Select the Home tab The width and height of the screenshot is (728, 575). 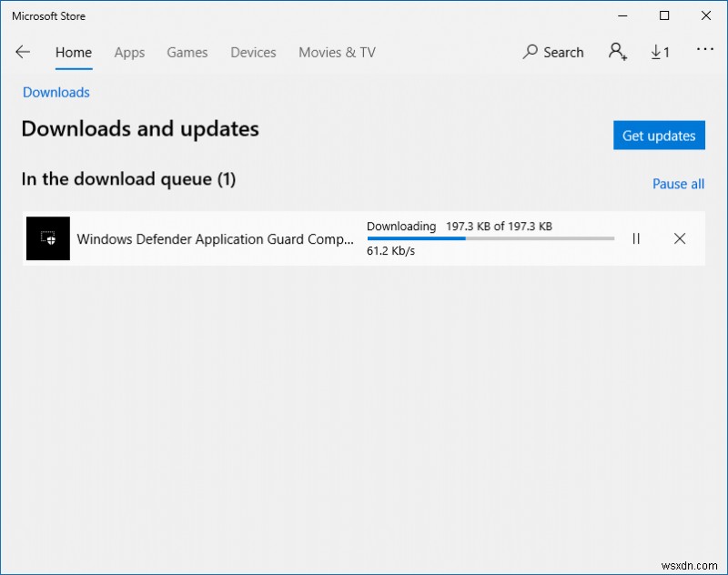[73, 52]
